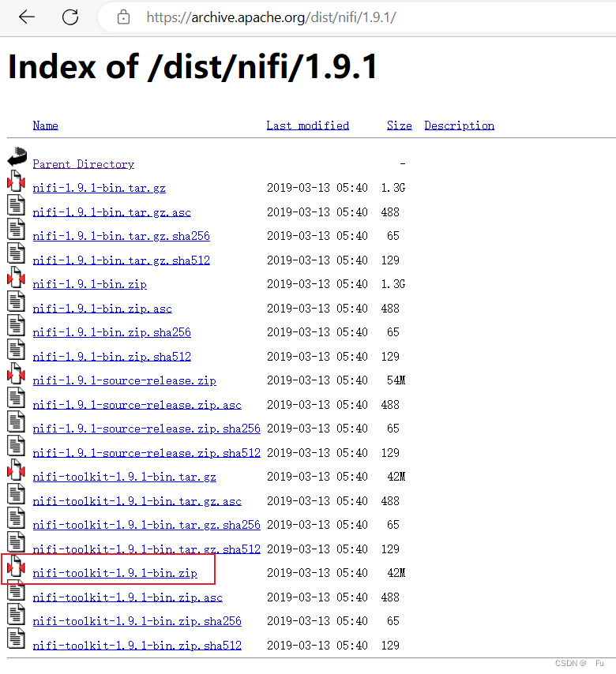
Task: Download nifi-1.9.1-bin.tar.gz
Action: tap(99, 188)
